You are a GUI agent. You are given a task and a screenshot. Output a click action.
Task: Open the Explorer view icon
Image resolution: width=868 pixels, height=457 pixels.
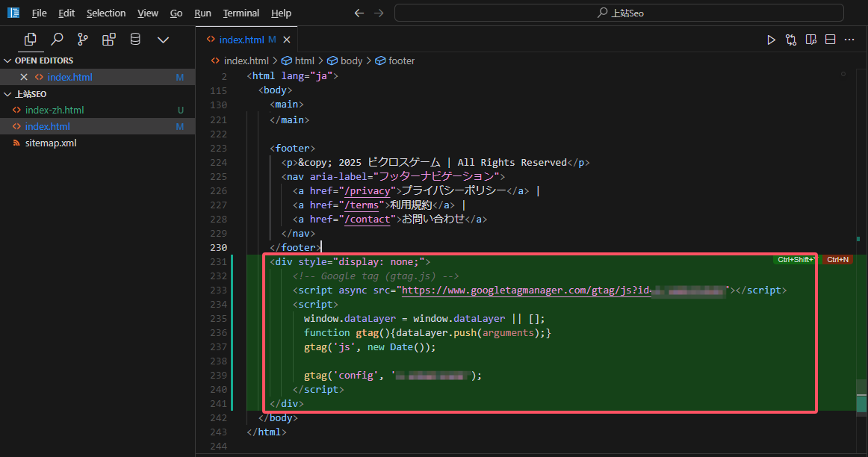coord(31,40)
